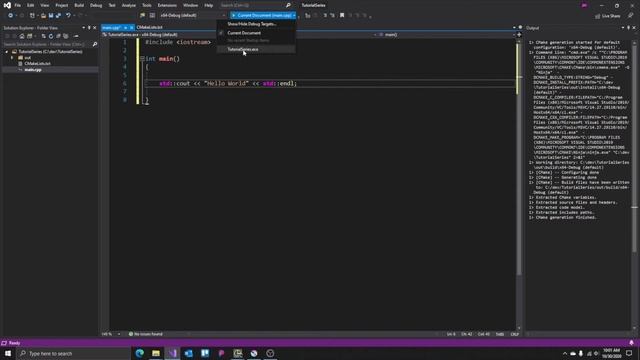The width and height of the screenshot is (640, 360).
Task: Click the folder icon left of configuration dropdown
Action: click(142, 16)
